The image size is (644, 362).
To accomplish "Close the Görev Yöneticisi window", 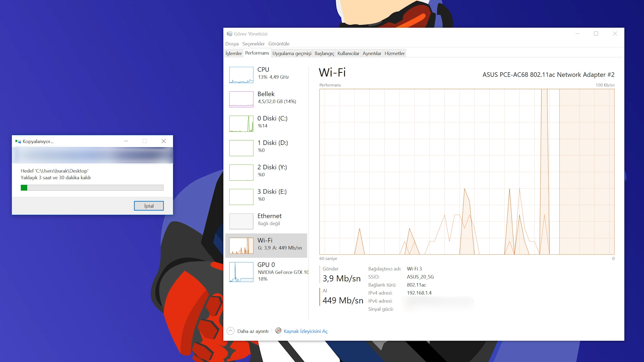I will (x=615, y=34).
